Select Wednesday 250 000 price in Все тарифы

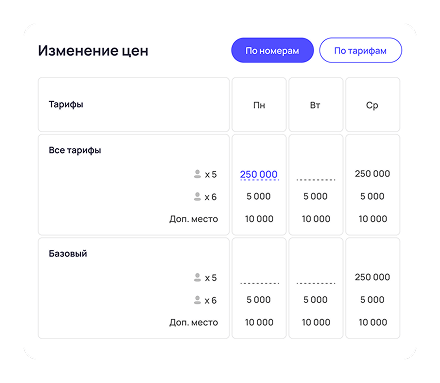tap(372, 174)
